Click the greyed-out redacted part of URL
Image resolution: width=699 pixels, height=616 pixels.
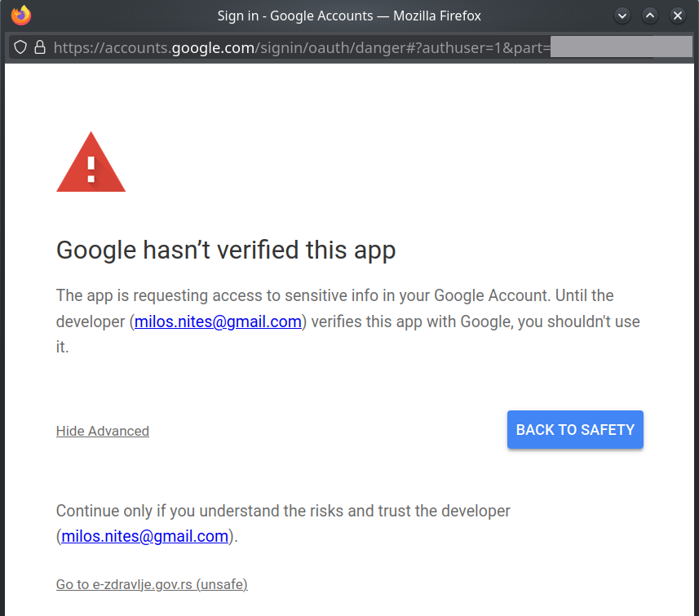click(621, 47)
